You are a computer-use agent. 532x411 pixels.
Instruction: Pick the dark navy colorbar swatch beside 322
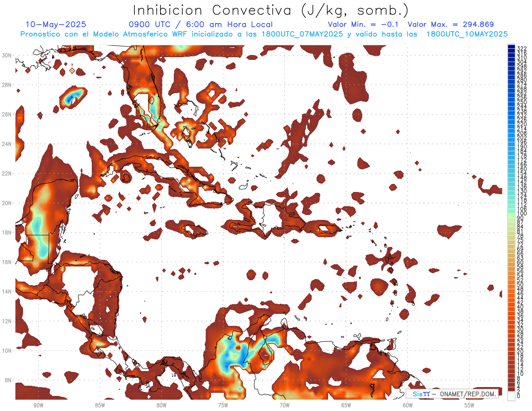[512, 47]
